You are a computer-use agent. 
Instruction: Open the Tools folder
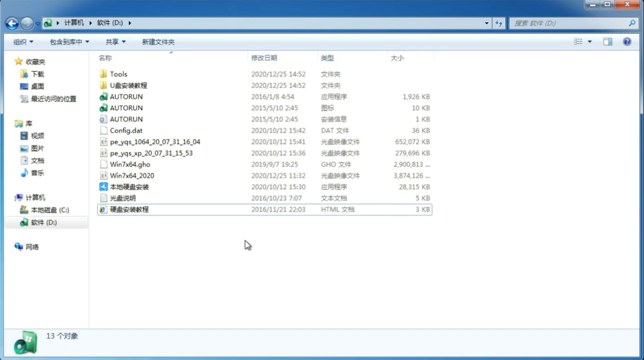click(x=118, y=74)
